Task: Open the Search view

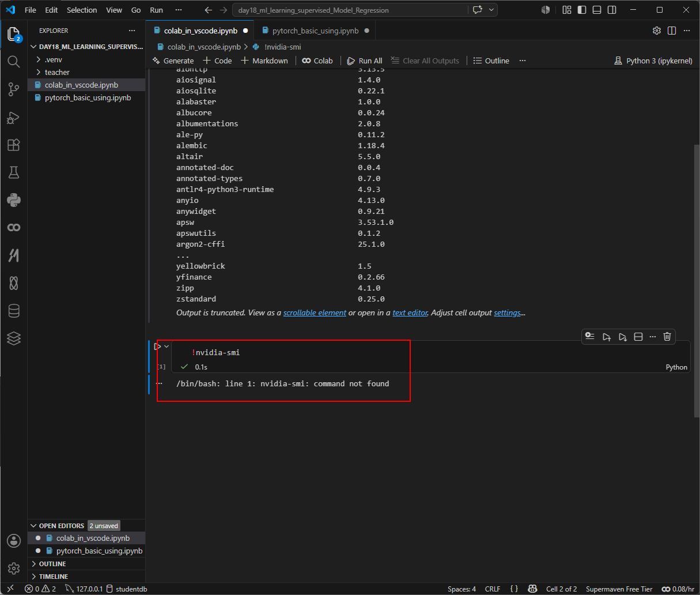Action: click(14, 61)
